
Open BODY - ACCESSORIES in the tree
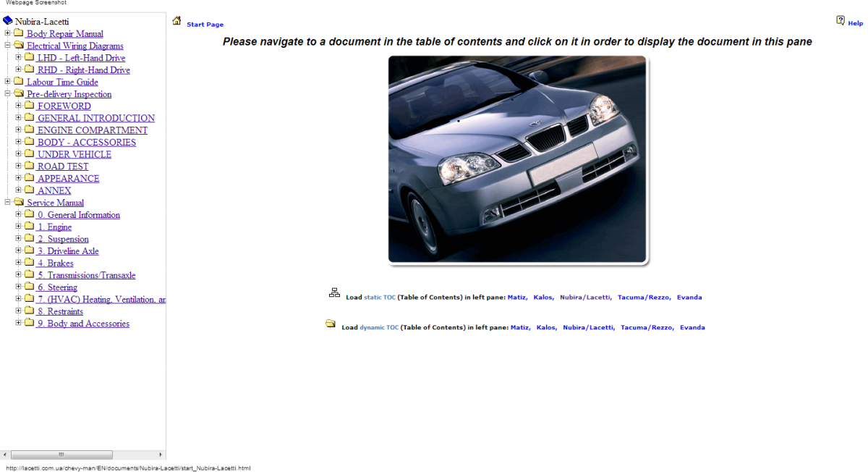[x=86, y=143]
